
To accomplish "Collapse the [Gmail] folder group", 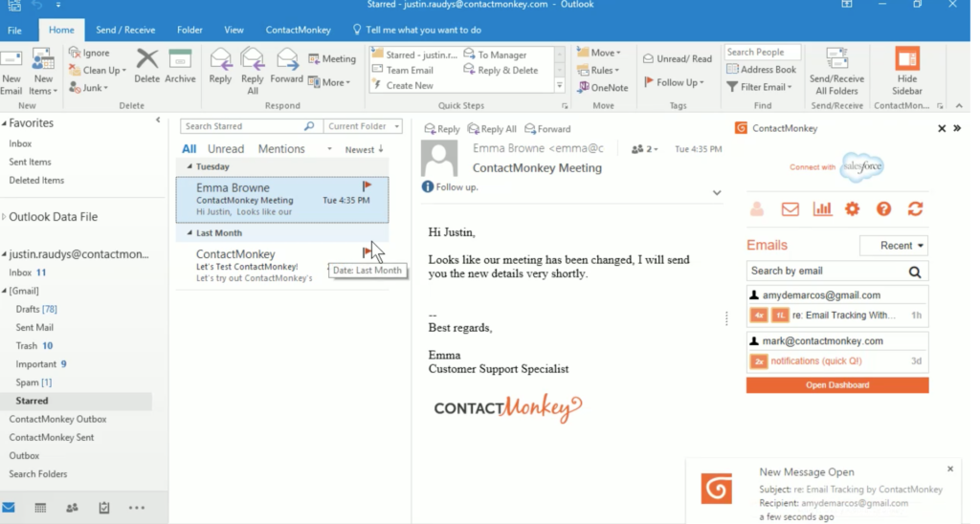I will [5, 291].
